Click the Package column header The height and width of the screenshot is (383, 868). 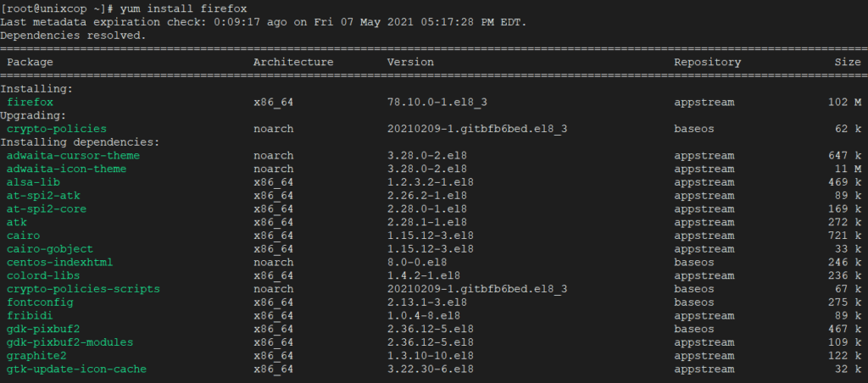click(x=30, y=63)
